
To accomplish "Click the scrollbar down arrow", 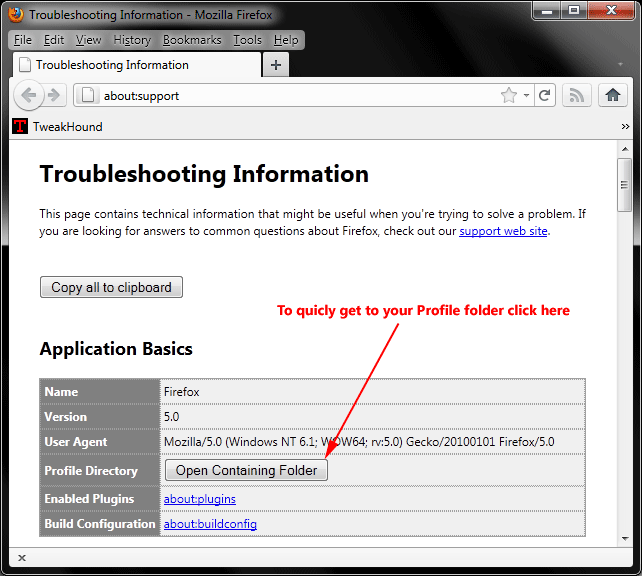I will pyautogui.click(x=625, y=539).
